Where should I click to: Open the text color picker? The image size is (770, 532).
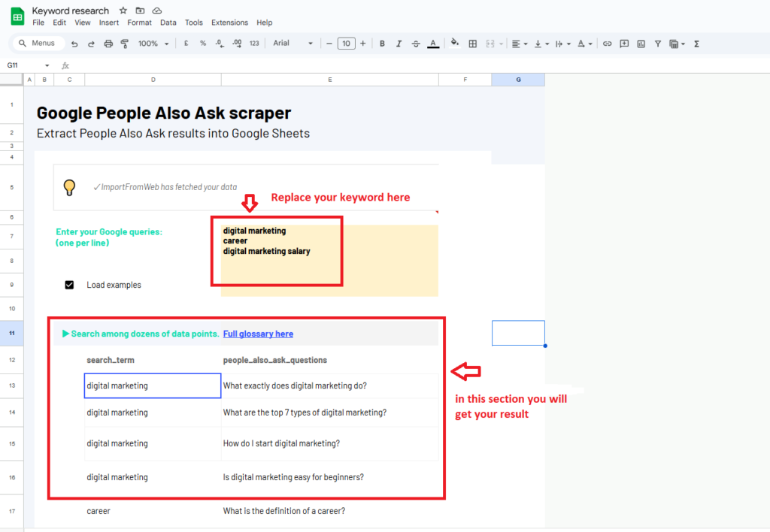(x=433, y=44)
